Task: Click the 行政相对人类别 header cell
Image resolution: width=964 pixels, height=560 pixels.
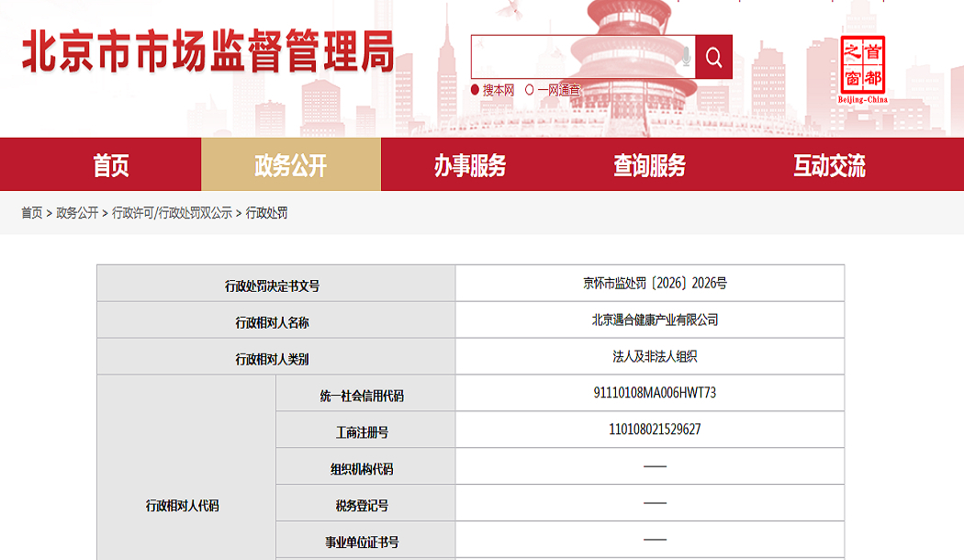Action: pos(276,356)
